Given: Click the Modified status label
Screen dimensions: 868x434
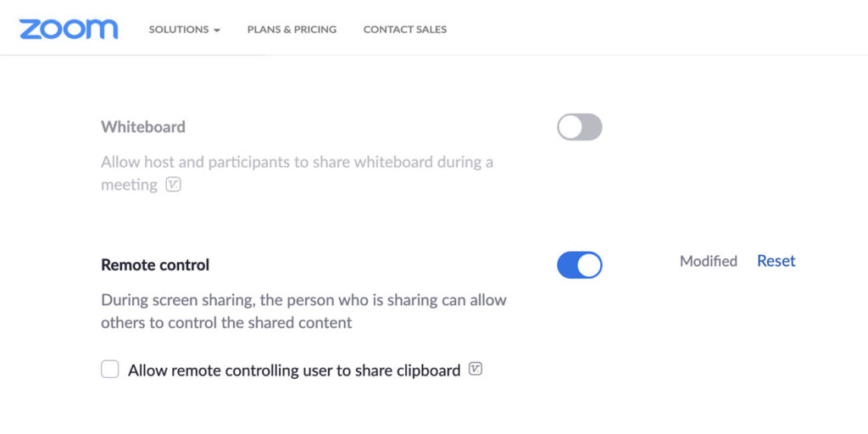Looking at the screenshot, I should coord(709,261).
